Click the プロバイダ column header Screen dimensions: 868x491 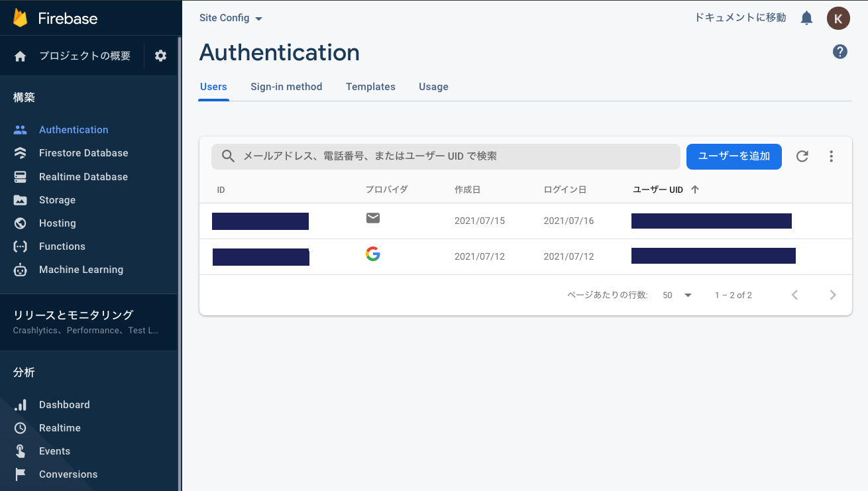pos(387,190)
